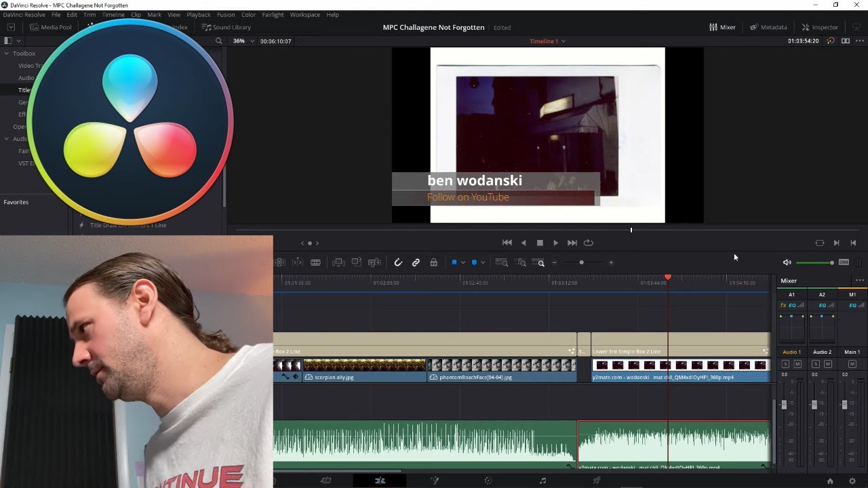868x488 pixels.
Task: Adjust the timeline zoom slider handle
Action: 581,262
